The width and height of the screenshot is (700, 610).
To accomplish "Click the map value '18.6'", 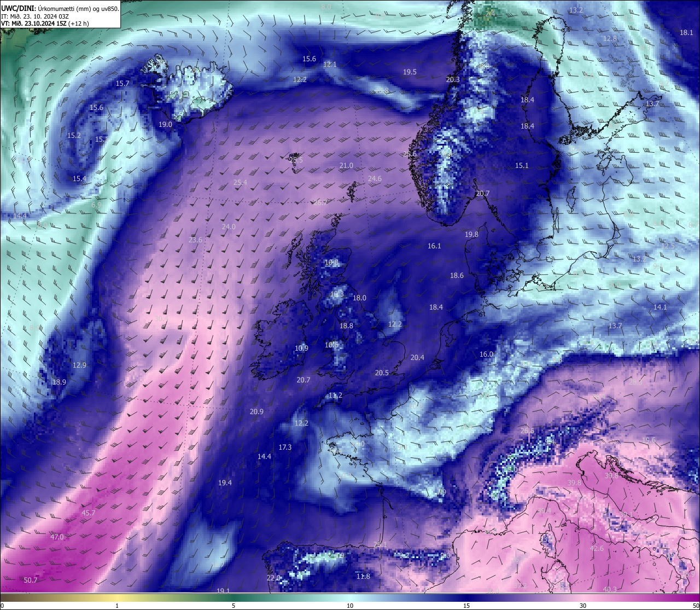I will point(457,275).
